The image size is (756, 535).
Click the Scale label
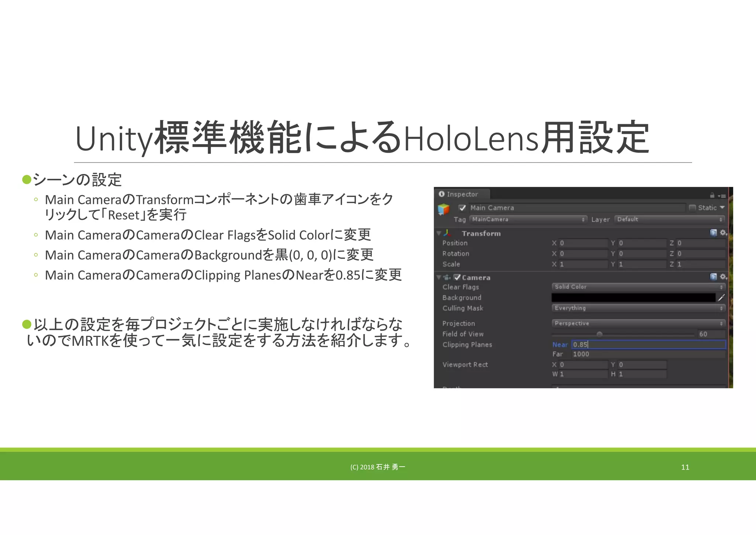451,264
